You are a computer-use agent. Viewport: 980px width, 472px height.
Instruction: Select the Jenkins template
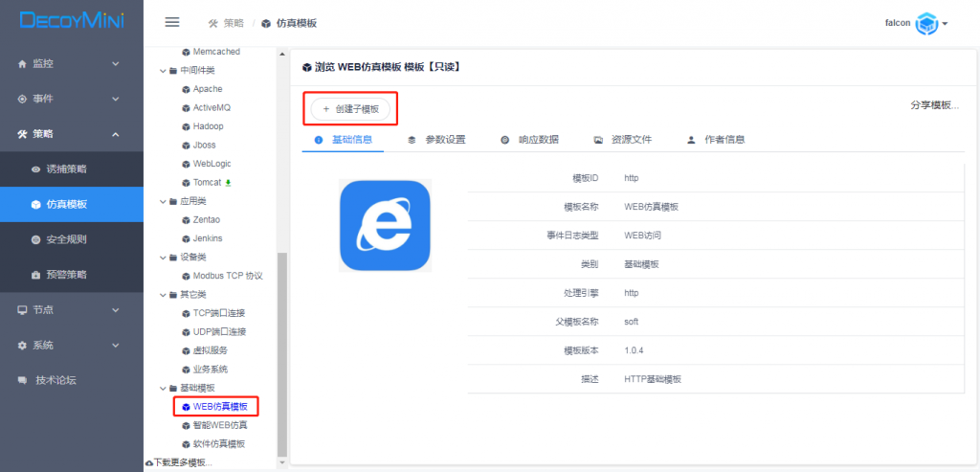[208, 238]
